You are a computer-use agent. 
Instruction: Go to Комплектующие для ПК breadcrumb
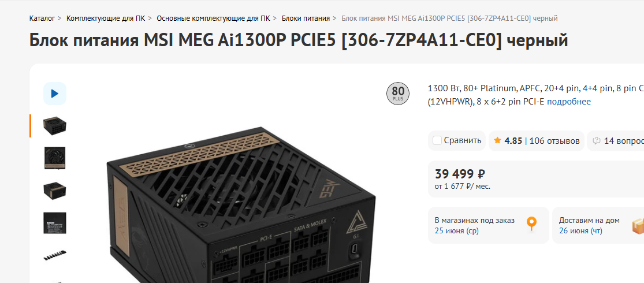(x=106, y=18)
